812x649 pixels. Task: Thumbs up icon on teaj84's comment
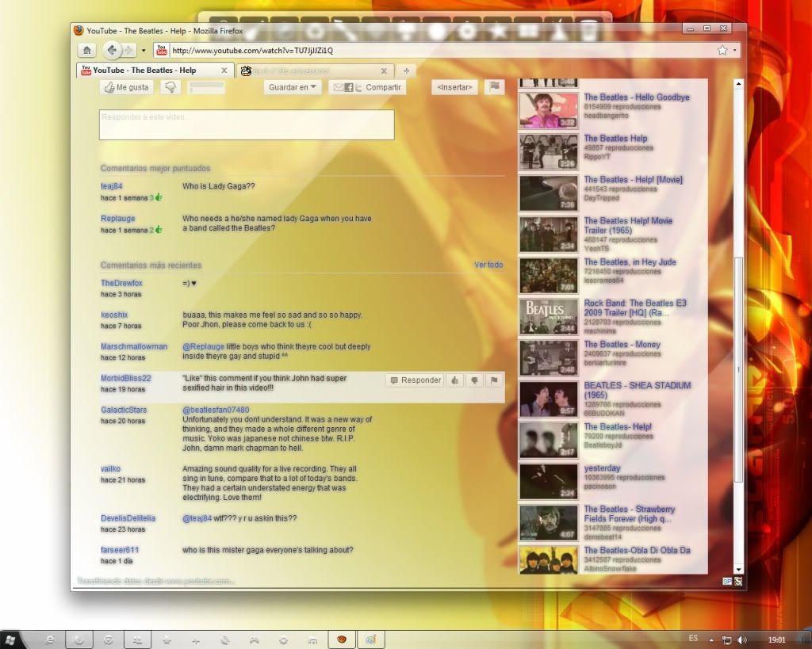159,197
